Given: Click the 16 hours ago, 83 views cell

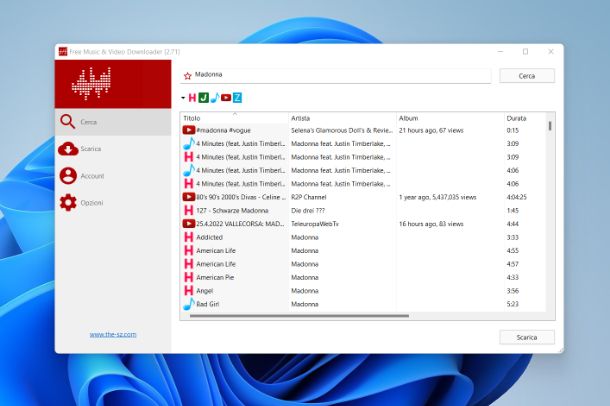Looking at the screenshot, I should (x=431, y=224).
